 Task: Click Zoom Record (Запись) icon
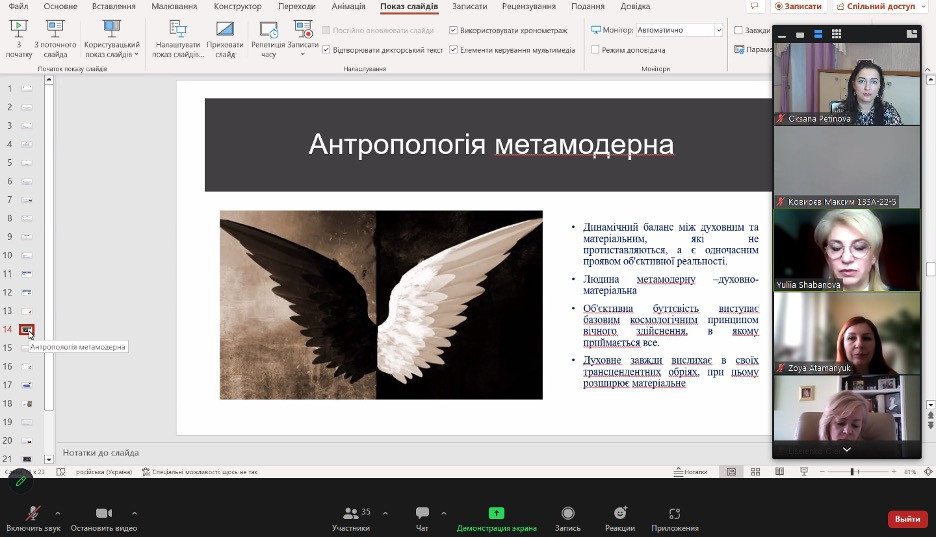point(567,514)
